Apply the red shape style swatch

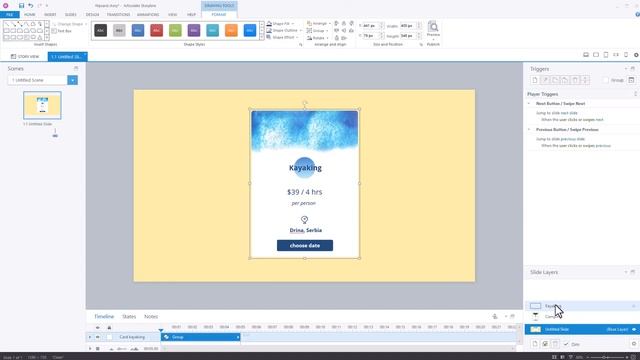(x=156, y=30)
